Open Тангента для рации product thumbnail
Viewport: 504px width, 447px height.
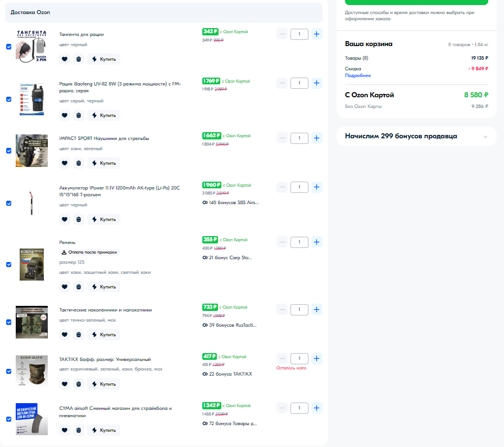(x=31, y=47)
